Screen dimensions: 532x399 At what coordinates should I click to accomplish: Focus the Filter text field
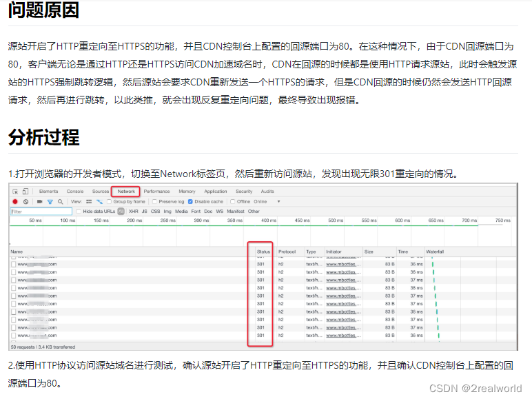pyautogui.click(x=41, y=212)
